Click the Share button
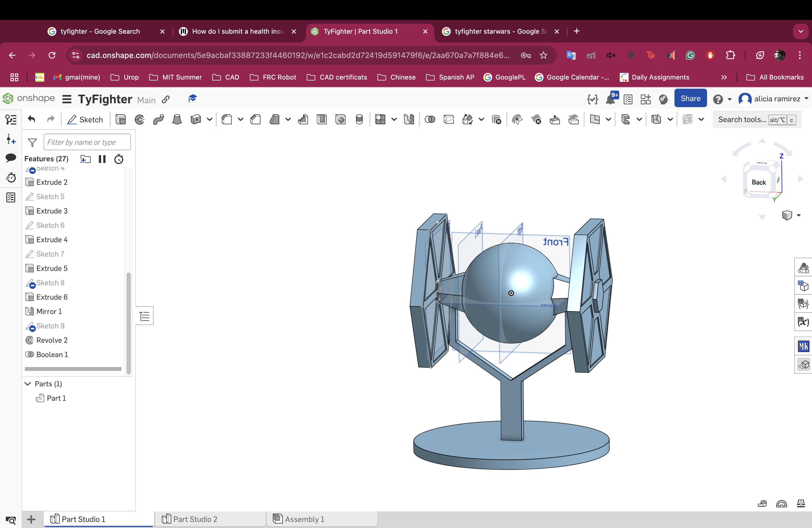 (690, 99)
